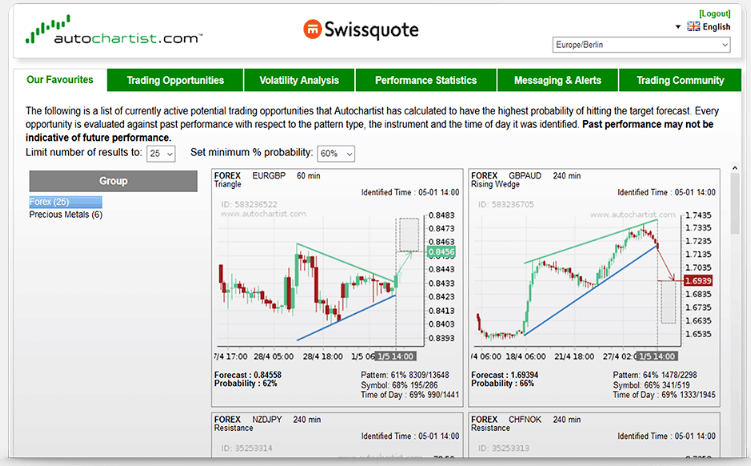Open the limit number of results dropdown

click(161, 154)
